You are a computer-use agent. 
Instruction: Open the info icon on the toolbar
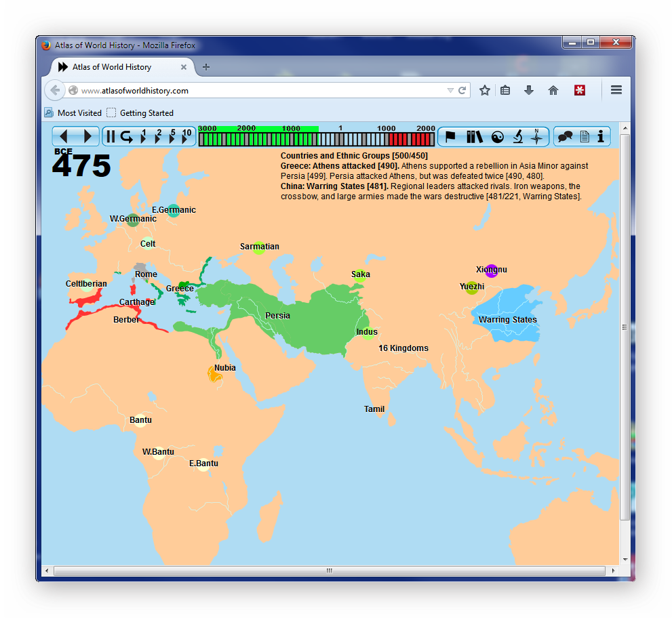pyautogui.click(x=601, y=136)
